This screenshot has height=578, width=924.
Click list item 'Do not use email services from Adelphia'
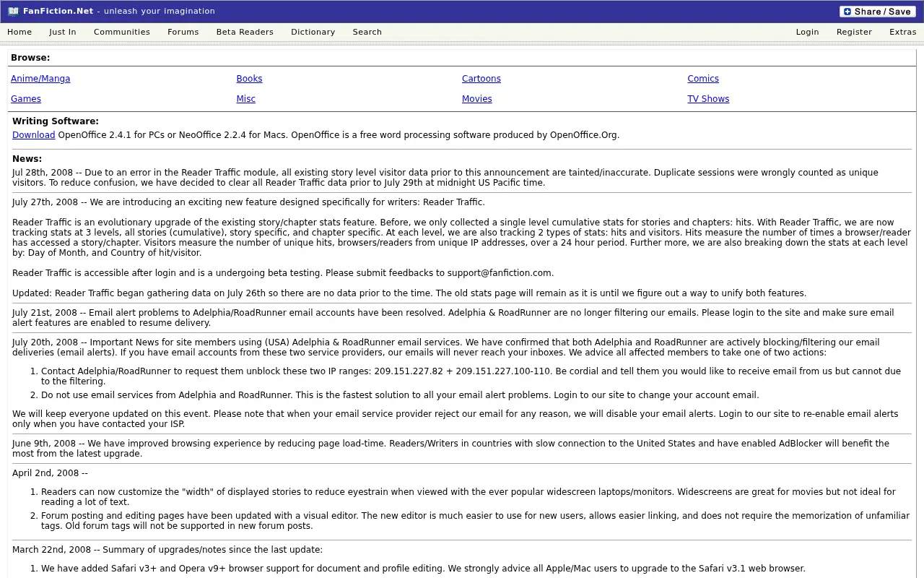pyautogui.click(x=400, y=395)
